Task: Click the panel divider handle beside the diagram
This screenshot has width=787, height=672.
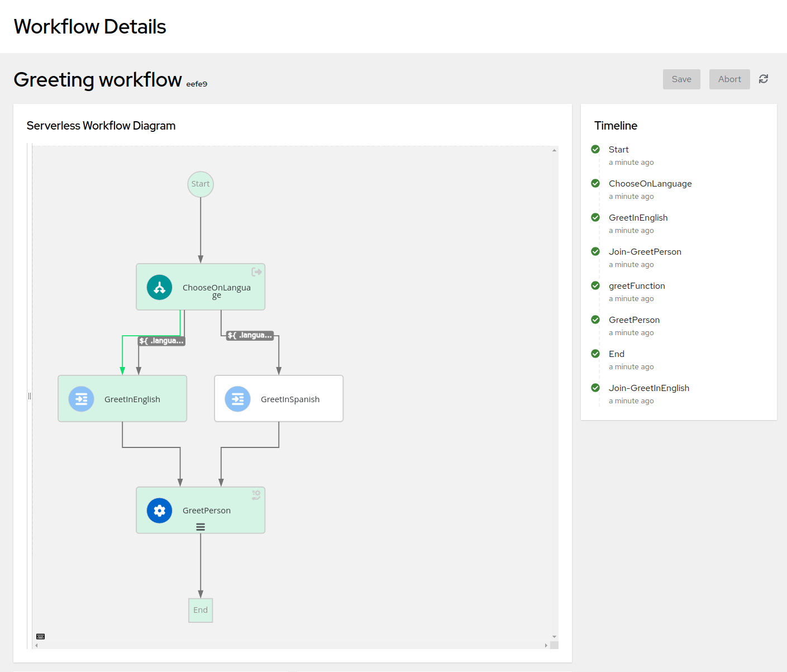Action: [30, 395]
